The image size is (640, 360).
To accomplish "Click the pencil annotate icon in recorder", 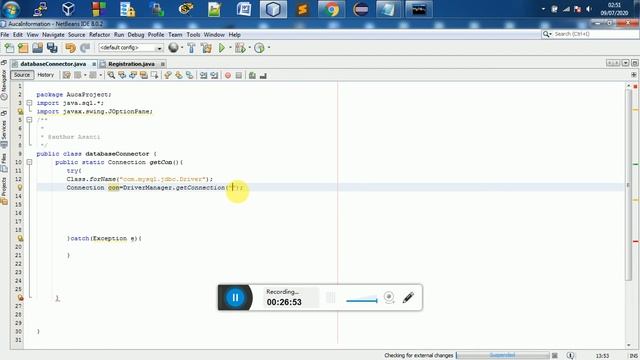I will point(408,297).
